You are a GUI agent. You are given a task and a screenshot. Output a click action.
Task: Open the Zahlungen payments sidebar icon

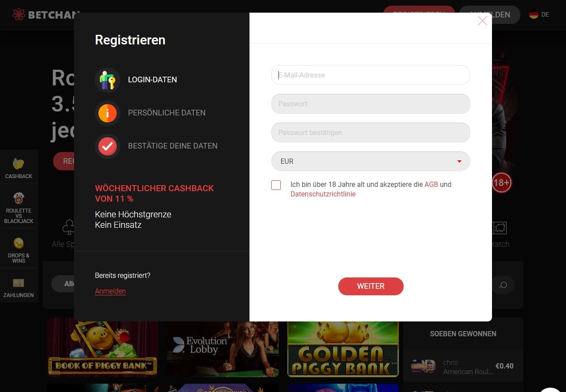tap(19, 283)
